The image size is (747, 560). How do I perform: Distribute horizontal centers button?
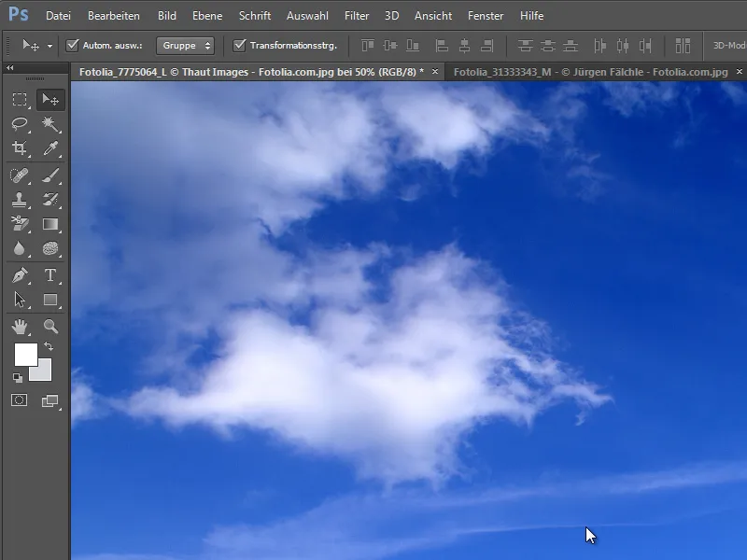click(x=623, y=46)
